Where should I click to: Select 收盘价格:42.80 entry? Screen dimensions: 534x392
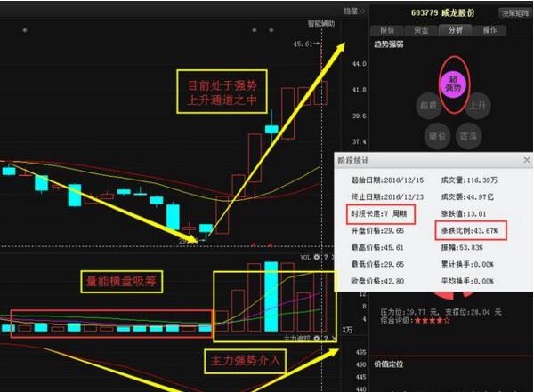[377, 281]
